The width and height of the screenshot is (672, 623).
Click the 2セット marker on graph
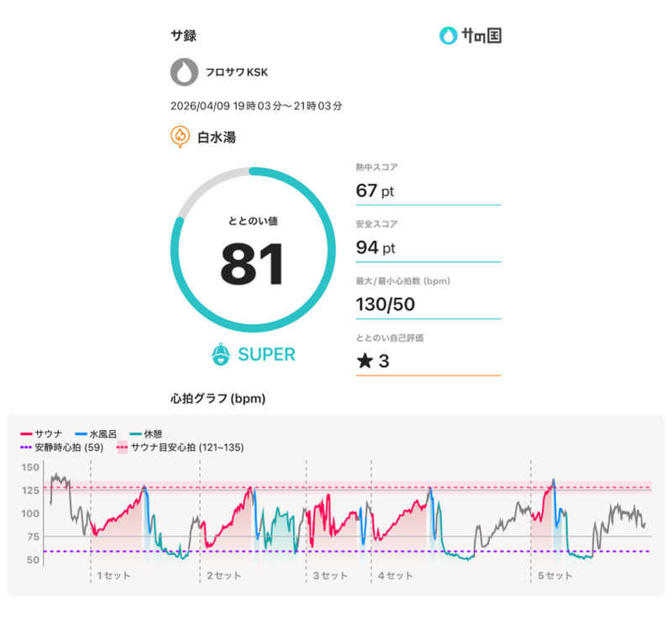(x=223, y=576)
